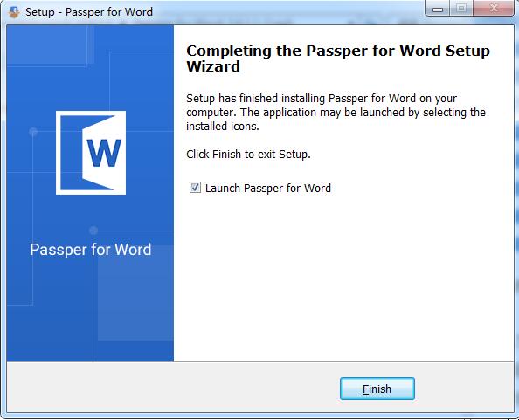Image resolution: width=519 pixels, height=420 pixels.
Task: Minimize the Setup window
Action: [438, 9]
